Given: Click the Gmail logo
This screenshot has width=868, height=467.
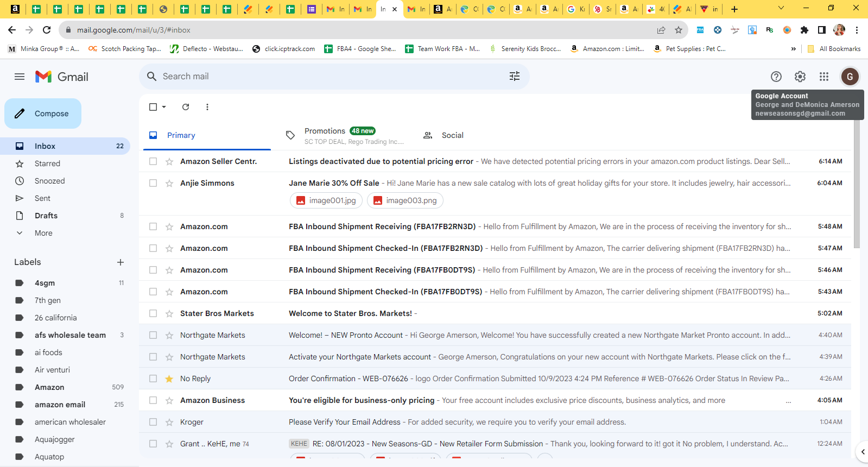Looking at the screenshot, I should coord(62,77).
